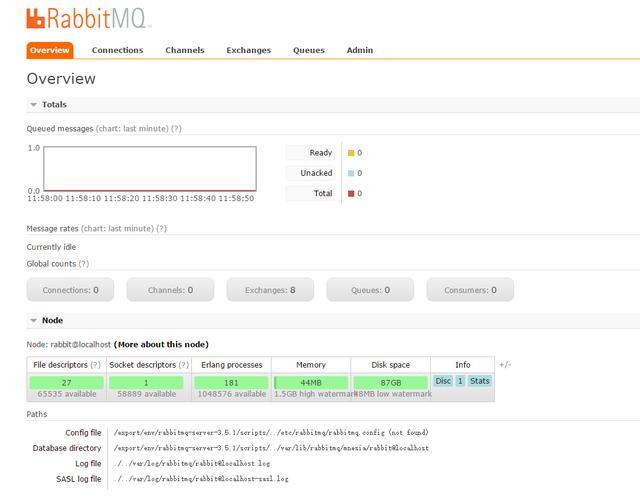Click the Info column header
This screenshot has height=499, width=640.
tap(463, 365)
